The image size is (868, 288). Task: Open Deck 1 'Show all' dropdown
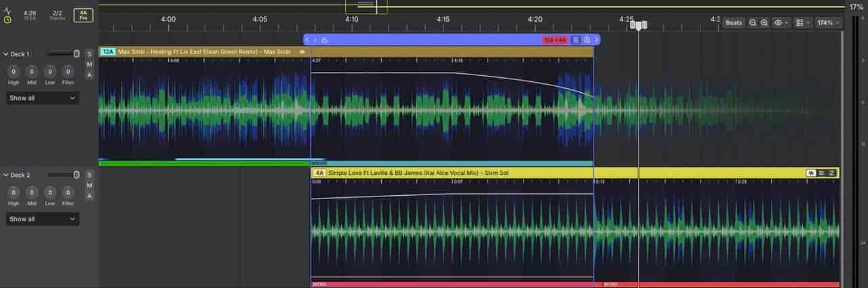43,98
